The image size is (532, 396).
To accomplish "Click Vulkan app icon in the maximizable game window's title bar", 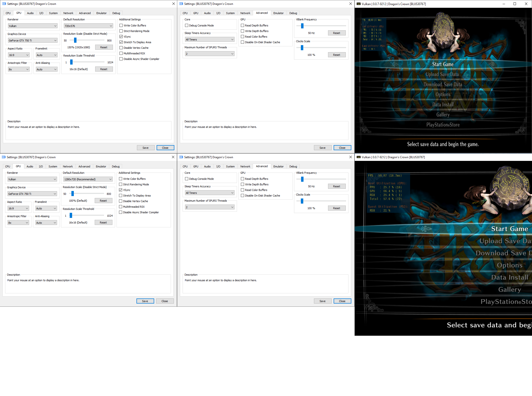I will (358, 4).
